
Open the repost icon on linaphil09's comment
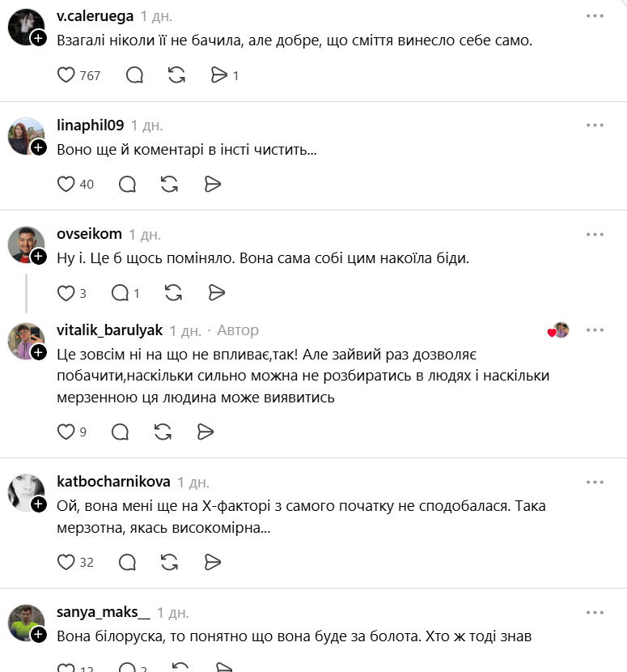169,185
